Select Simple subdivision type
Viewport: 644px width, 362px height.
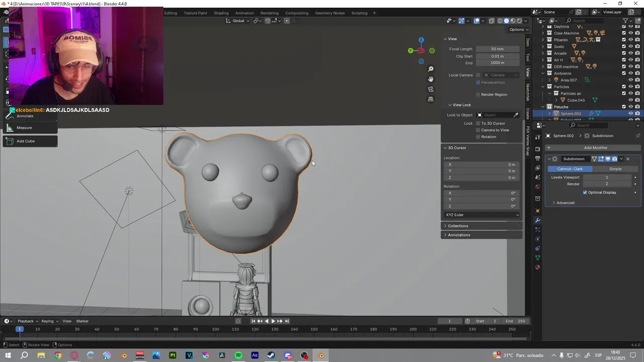coord(615,169)
